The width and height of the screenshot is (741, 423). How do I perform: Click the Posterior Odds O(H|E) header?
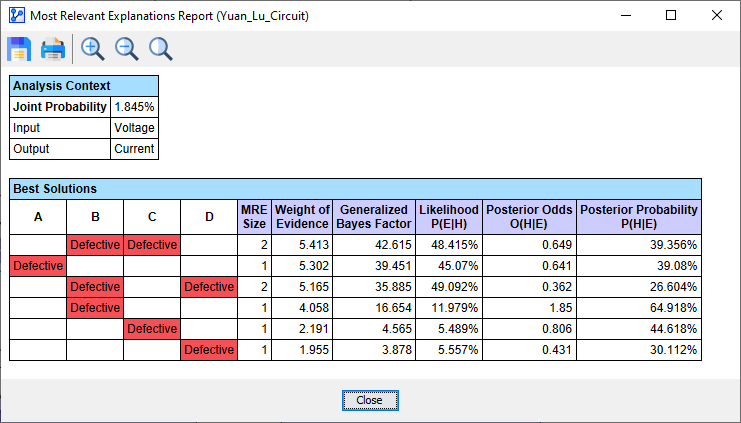(x=529, y=217)
